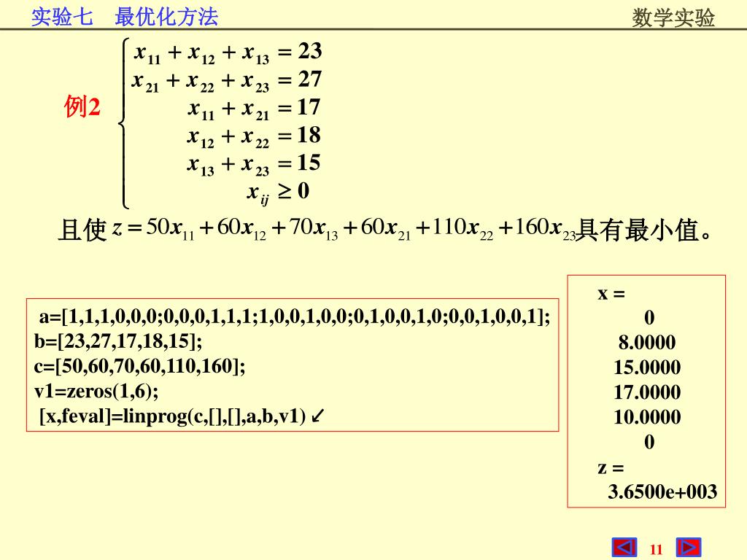
Task: Select the equation equal to 18
Action: [x=253, y=136]
